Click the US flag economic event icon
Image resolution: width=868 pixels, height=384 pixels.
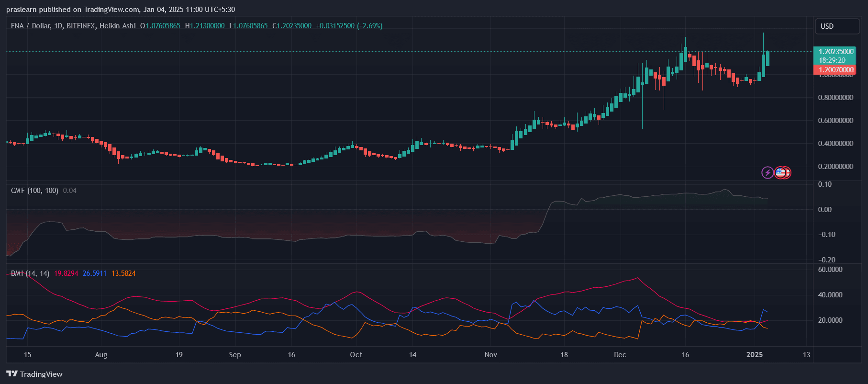pos(780,172)
